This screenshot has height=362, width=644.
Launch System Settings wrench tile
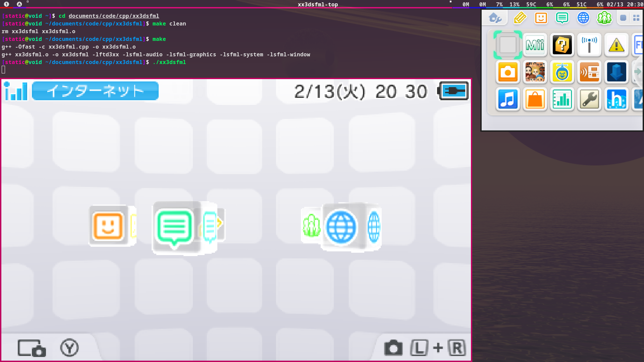point(589,99)
